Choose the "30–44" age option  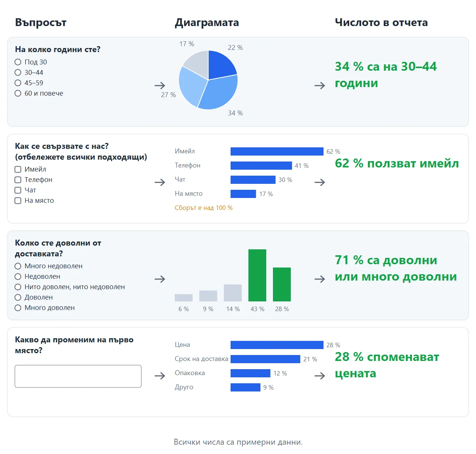click(x=18, y=73)
